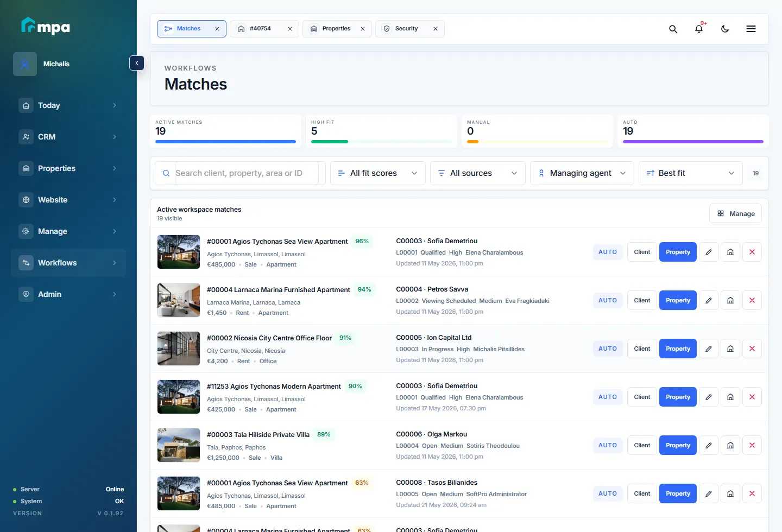Image resolution: width=782 pixels, height=532 pixels.
Task: Expand Manage sidebar section
Action: pyautogui.click(x=68, y=231)
